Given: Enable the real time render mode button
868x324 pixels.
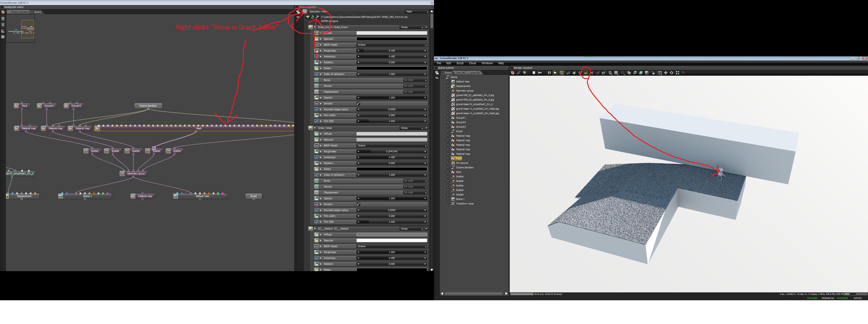Looking at the screenshot, I should [562, 73].
